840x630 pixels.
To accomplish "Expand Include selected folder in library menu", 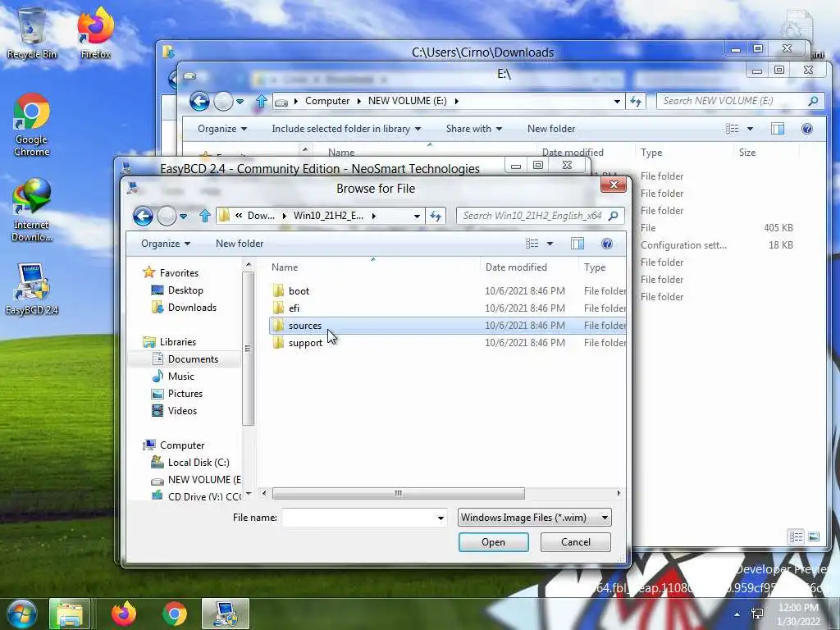I will tap(346, 129).
